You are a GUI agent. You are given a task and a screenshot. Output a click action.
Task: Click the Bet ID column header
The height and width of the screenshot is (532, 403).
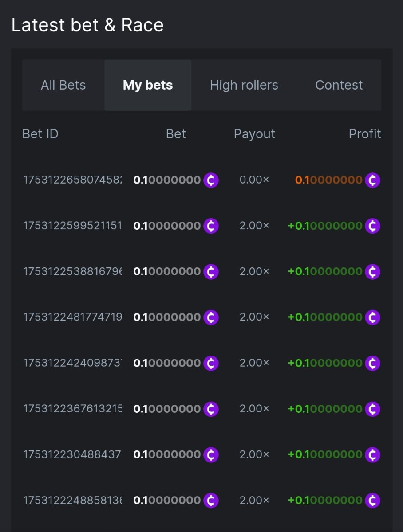tap(40, 134)
